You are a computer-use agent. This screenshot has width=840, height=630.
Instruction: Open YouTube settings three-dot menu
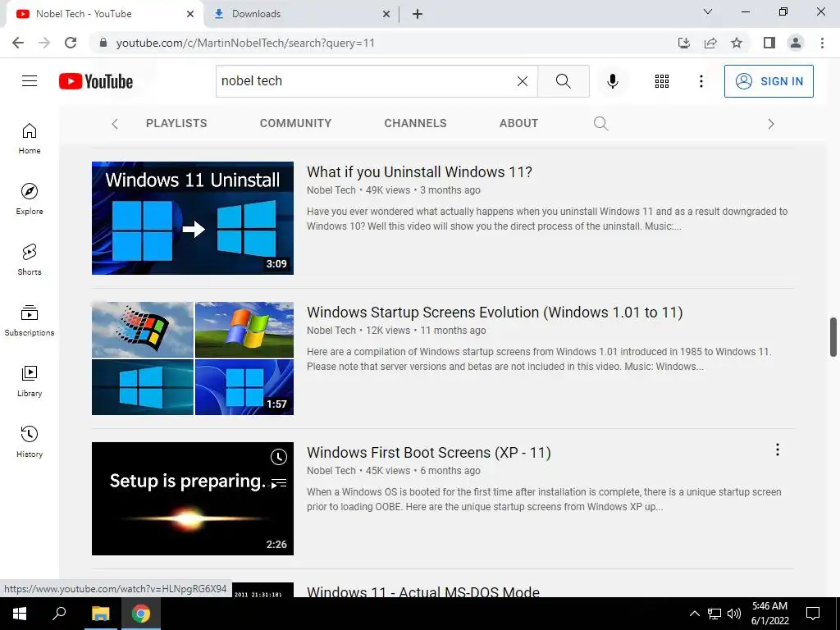[701, 81]
